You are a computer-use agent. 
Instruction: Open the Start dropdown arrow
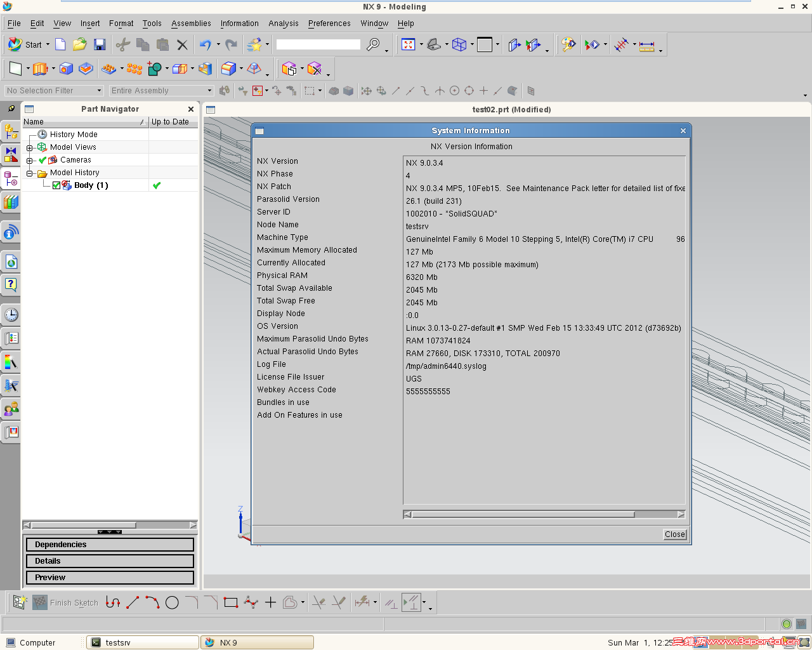pos(48,44)
